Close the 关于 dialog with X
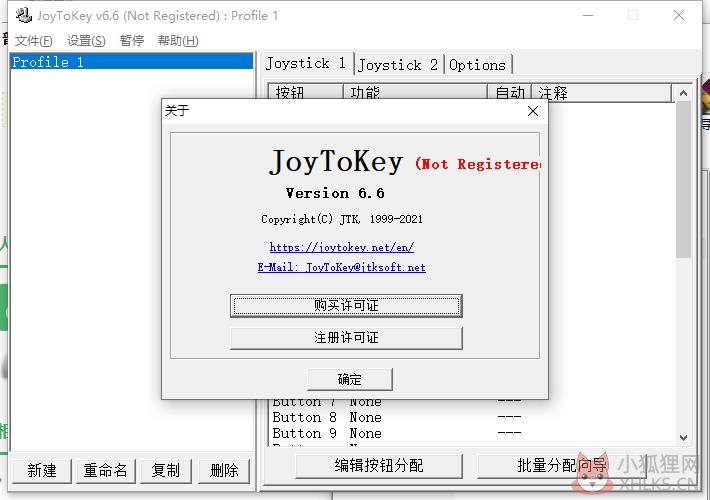 pyautogui.click(x=533, y=111)
